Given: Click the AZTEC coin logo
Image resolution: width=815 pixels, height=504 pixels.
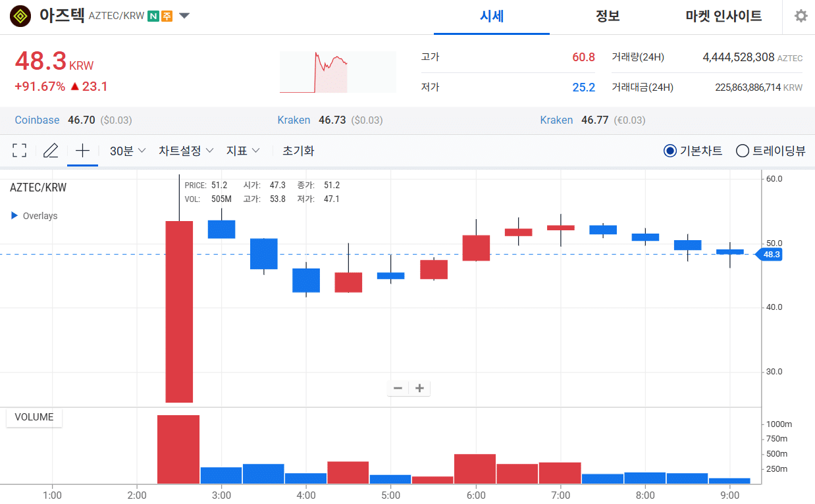Looking at the screenshot, I should [x=20, y=16].
